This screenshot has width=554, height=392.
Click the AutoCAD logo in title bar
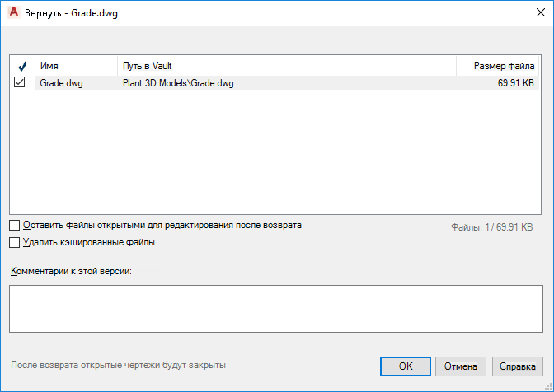13,13
